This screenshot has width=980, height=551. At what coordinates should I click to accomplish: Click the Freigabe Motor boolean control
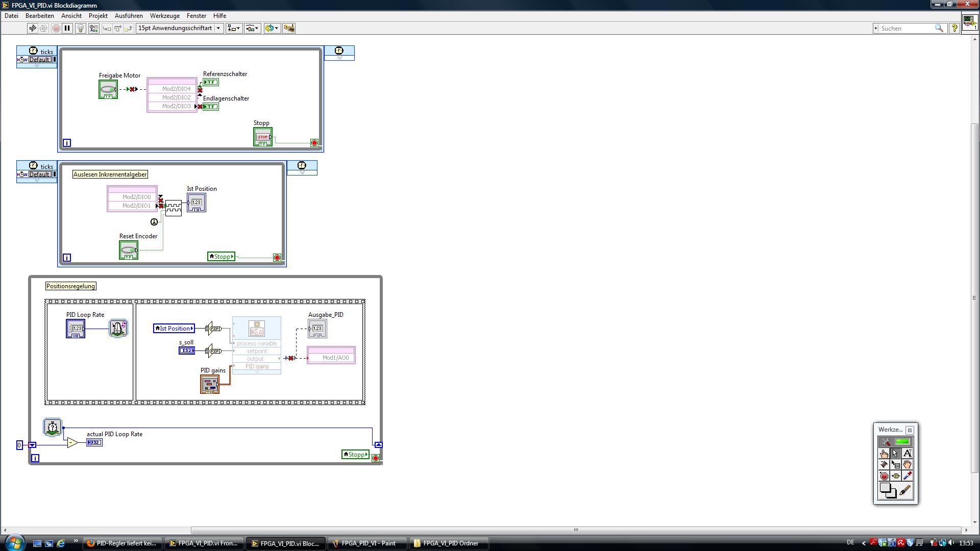click(x=108, y=90)
